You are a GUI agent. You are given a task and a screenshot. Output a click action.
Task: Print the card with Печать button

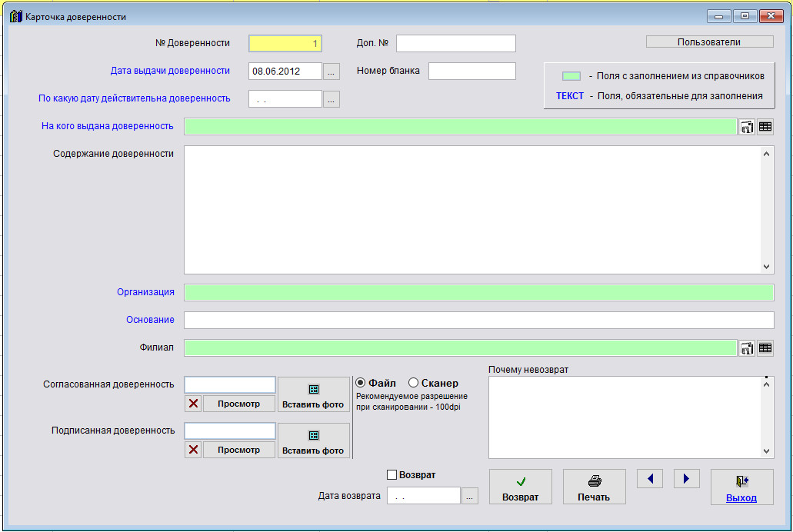click(x=595, y=487)
